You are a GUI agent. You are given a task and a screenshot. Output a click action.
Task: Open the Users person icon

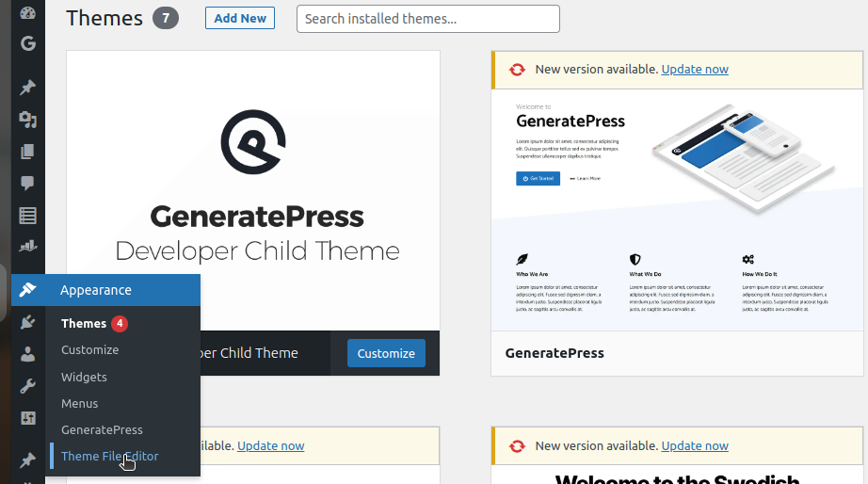27,354
